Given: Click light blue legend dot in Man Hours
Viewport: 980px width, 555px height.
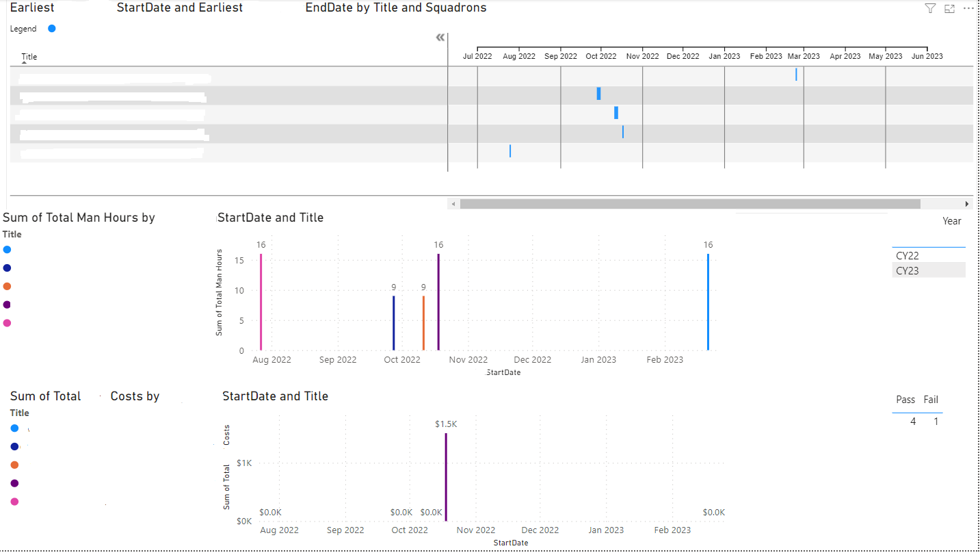Looking at the screenshot, I should point(7,250).
